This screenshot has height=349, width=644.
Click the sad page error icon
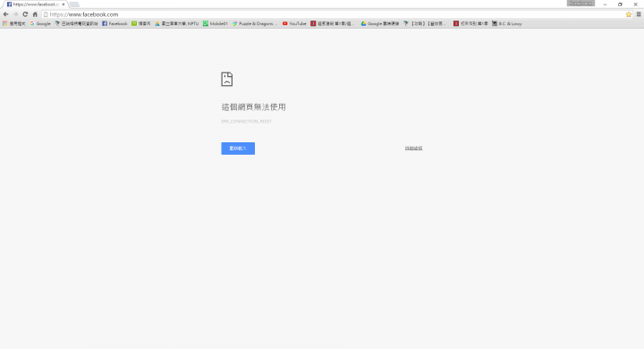click(226, 79)
